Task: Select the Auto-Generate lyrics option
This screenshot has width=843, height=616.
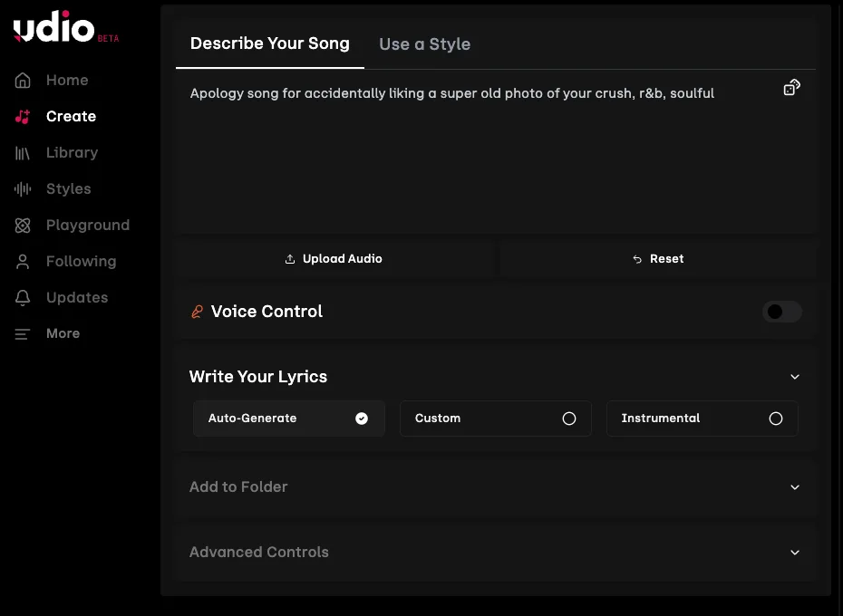Action: point(289,419)
